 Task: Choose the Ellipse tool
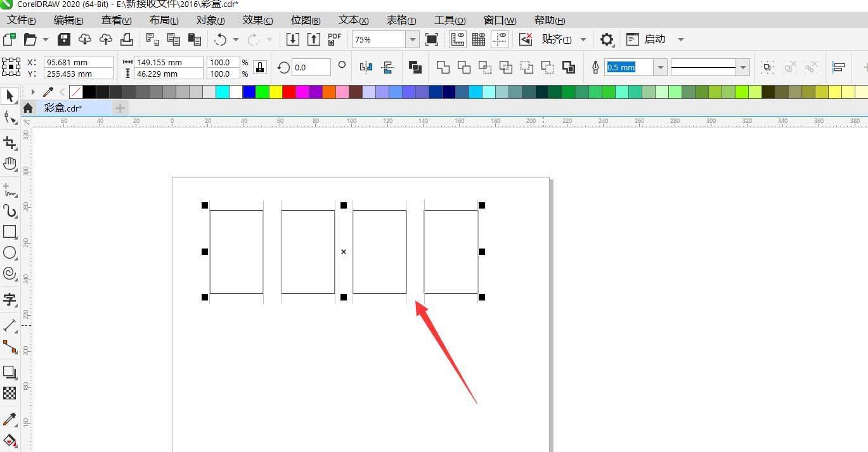pos(10,253)
